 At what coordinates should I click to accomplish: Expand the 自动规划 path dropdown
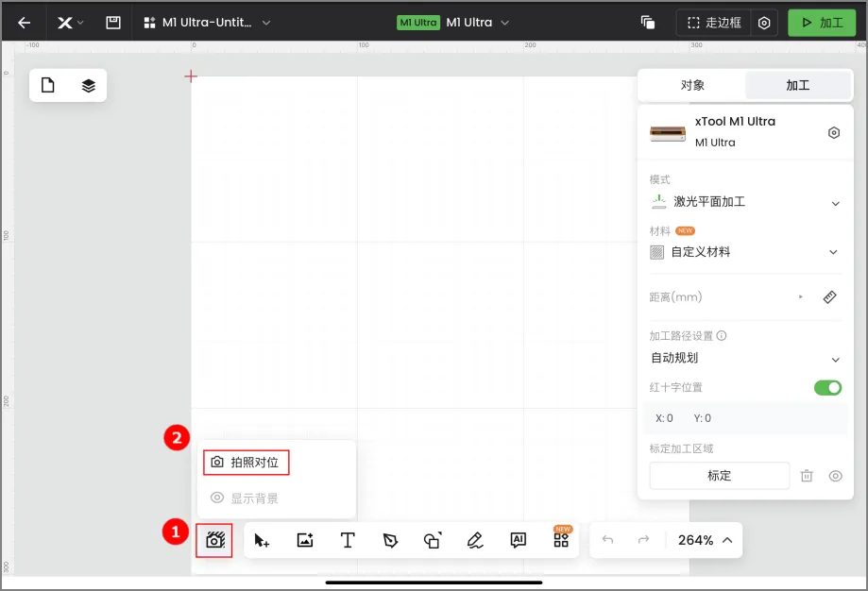click(x=745, y=358)
